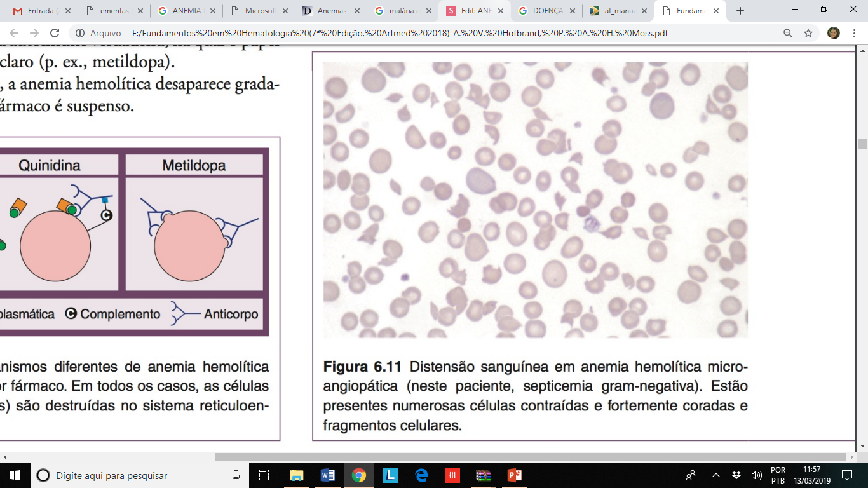Click the blood smear micrograph image
This screenshot has width=868, height=488.
(535, 200)
